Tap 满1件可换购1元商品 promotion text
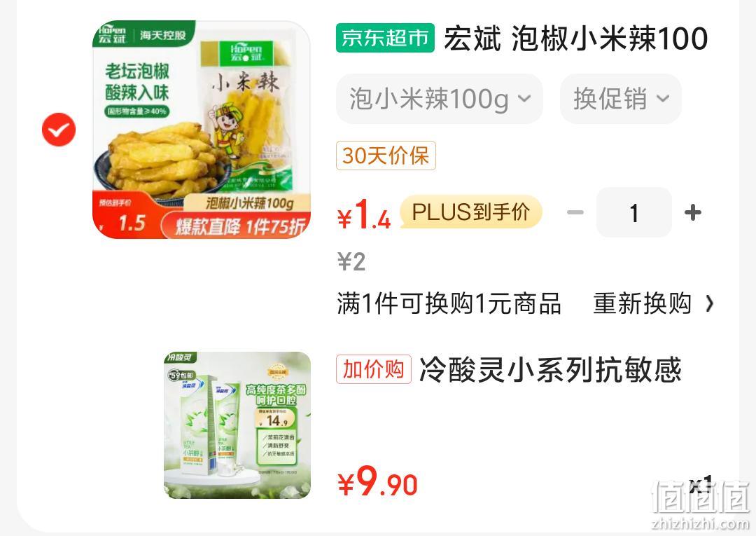This screenshot has width=756, height=536. pos(449,303)
